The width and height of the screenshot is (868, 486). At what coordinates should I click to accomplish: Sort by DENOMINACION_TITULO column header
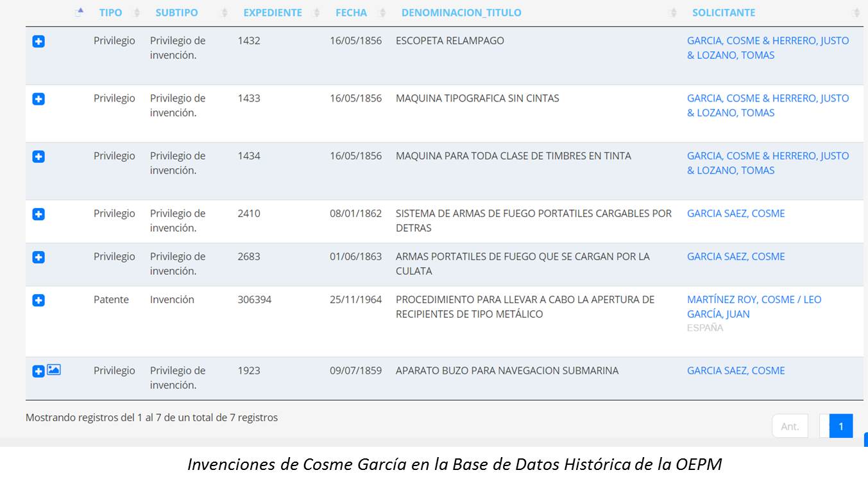click(x=461, y=13)
